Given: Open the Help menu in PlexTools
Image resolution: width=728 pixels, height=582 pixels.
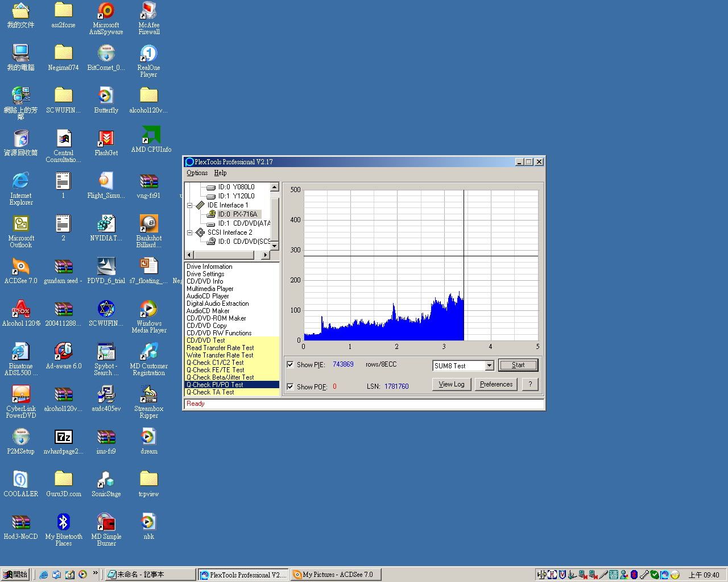Looking at the screenshot, I should pyautogui.click(x=220, y=173).
